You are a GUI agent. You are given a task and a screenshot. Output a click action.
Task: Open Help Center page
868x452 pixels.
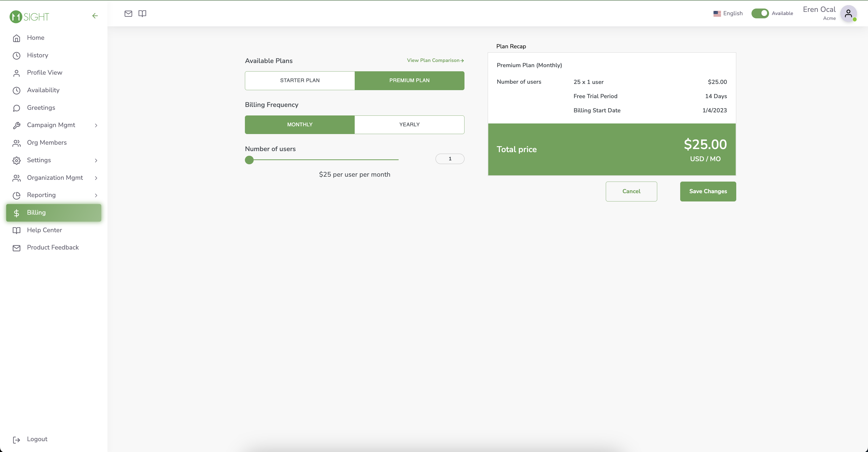click(54, 230)
